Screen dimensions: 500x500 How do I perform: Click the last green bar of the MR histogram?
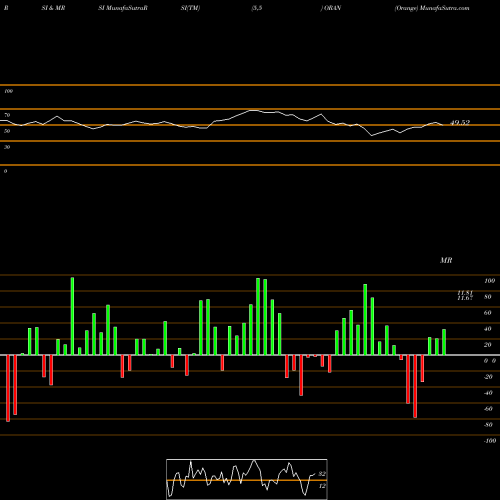point(444,342)
